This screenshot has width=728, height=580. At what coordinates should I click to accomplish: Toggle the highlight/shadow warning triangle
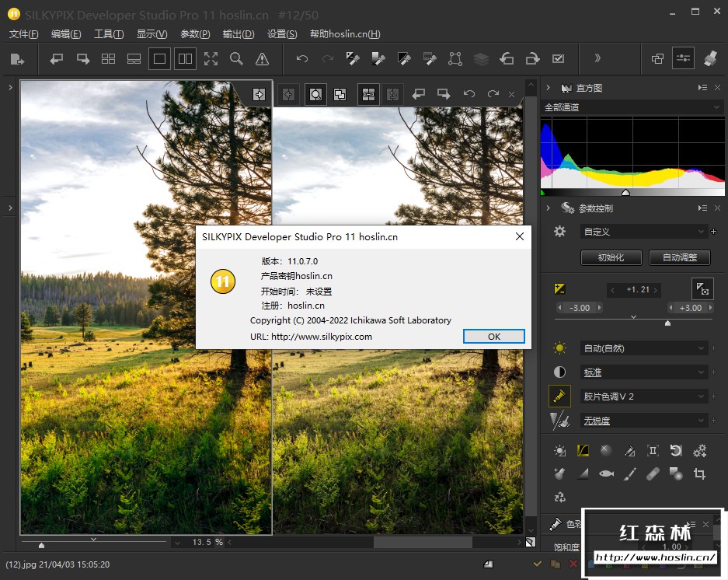263,59
